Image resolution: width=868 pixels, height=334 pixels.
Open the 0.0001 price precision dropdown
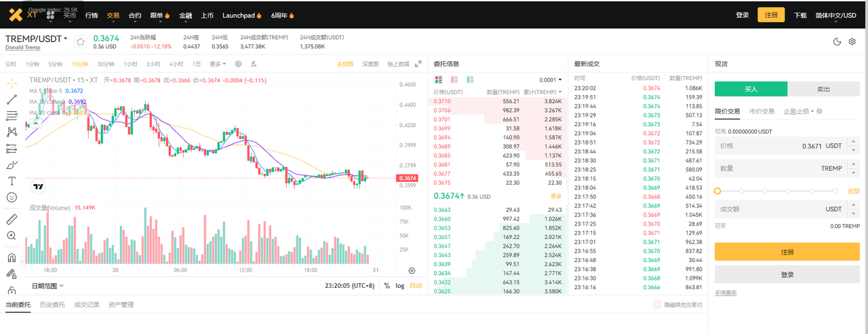pyautogui.click(x=550, y=80)
